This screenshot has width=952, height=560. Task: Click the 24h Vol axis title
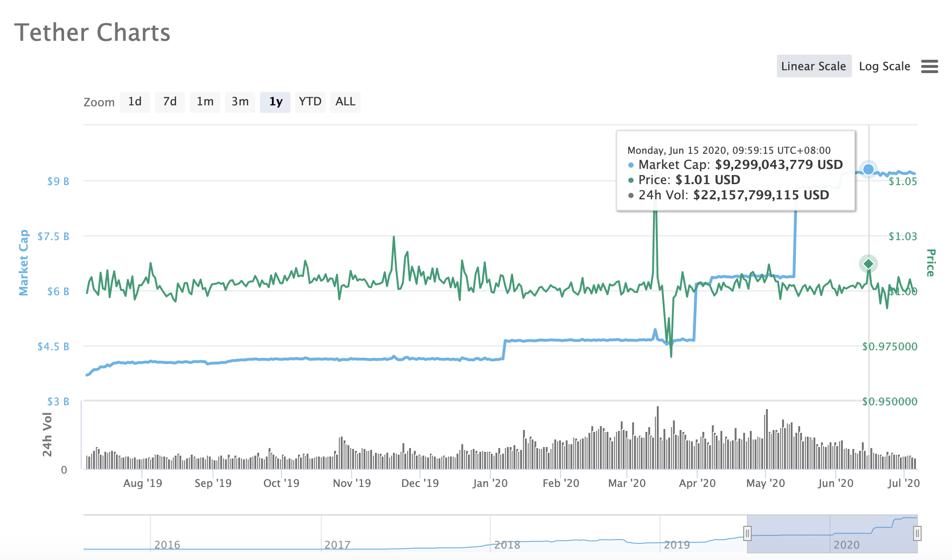click(47, 435)
